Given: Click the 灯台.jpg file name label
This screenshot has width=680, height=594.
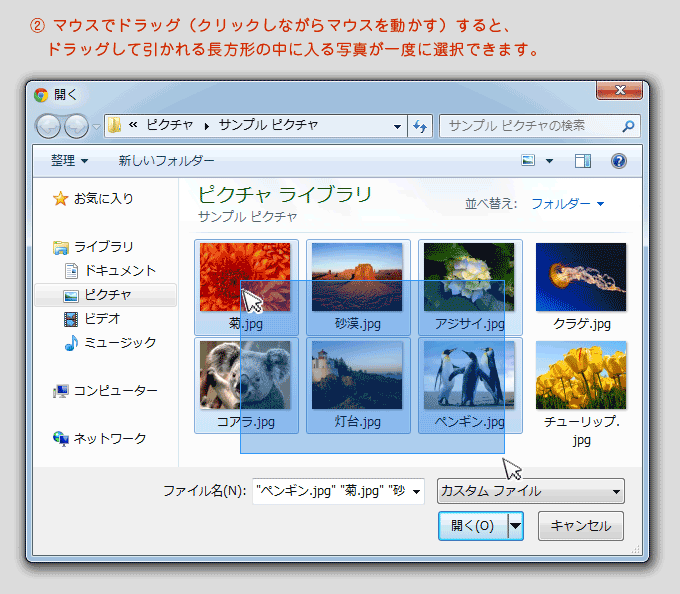Looking at the screenshot, I should [x=357, y=421].
